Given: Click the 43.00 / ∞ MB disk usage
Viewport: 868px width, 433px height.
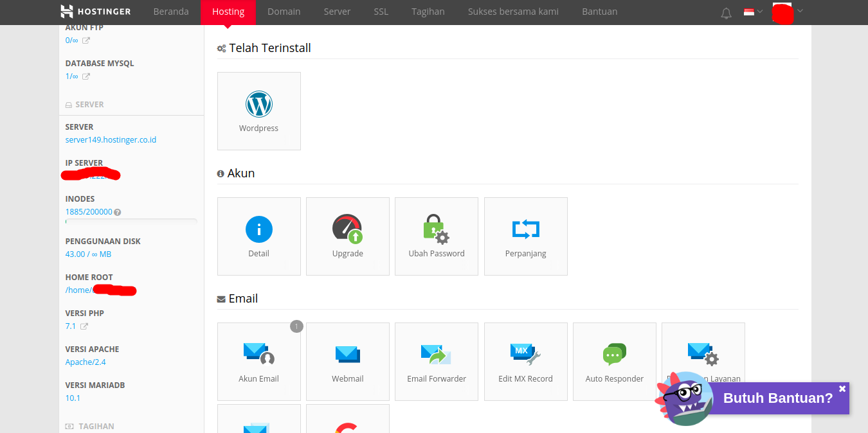Looking at the screenshot, I should pos(88,254).
